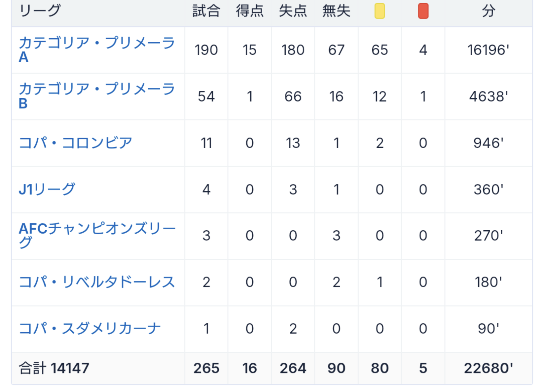Screen dimensions: 543x392
Task: Click the red card icon column header
Action: point(423,11)
